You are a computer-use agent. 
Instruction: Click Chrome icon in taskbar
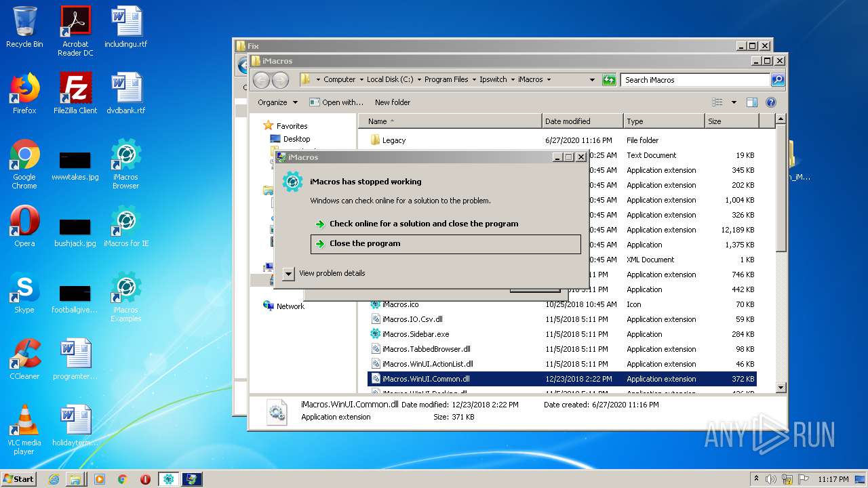tap(122, 479)
